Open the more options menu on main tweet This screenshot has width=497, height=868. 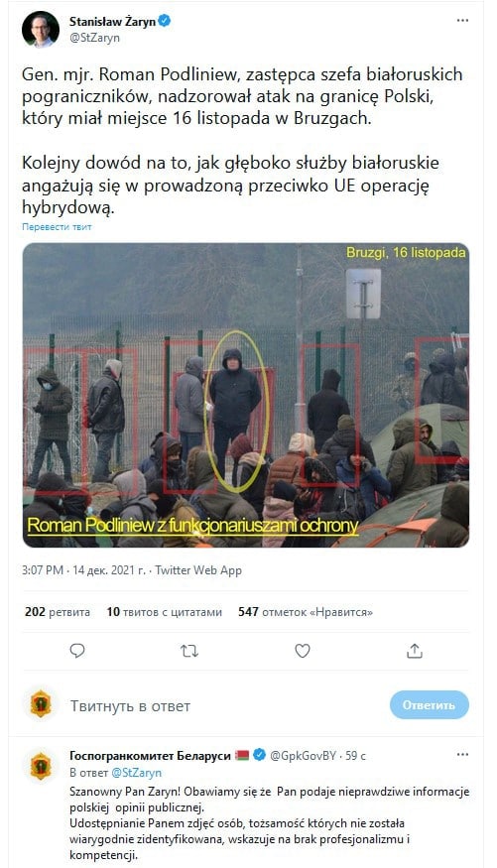click(462, 21)
